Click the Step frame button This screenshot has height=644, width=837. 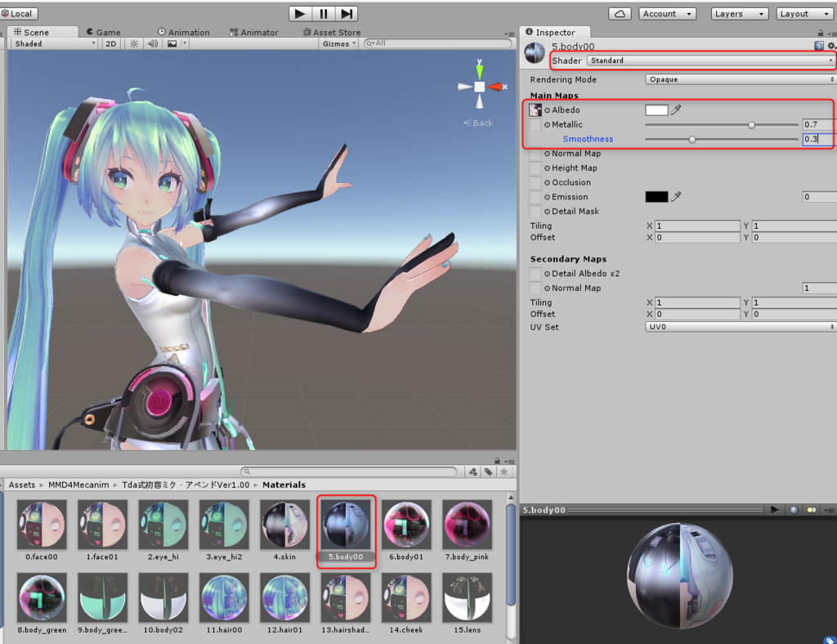tap(347, 14)
